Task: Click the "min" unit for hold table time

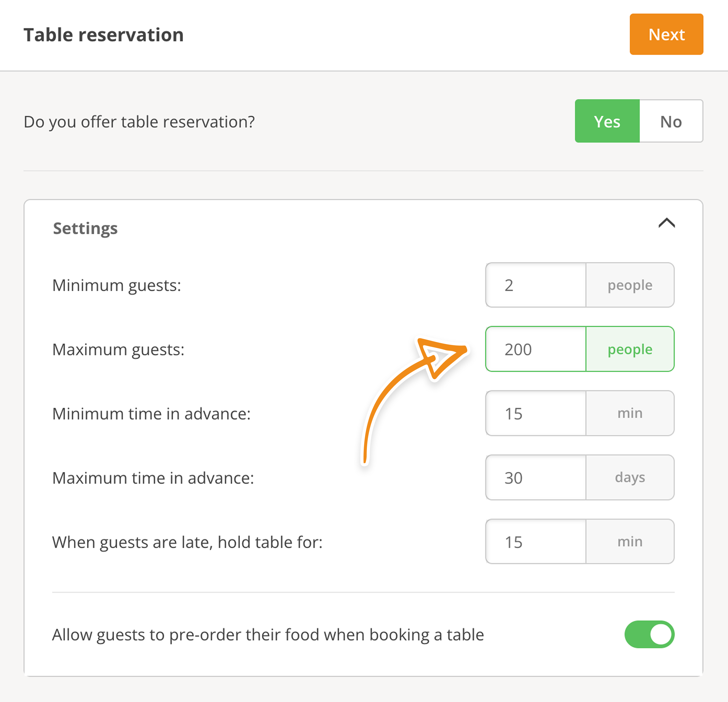Action: tap(630, 542)
